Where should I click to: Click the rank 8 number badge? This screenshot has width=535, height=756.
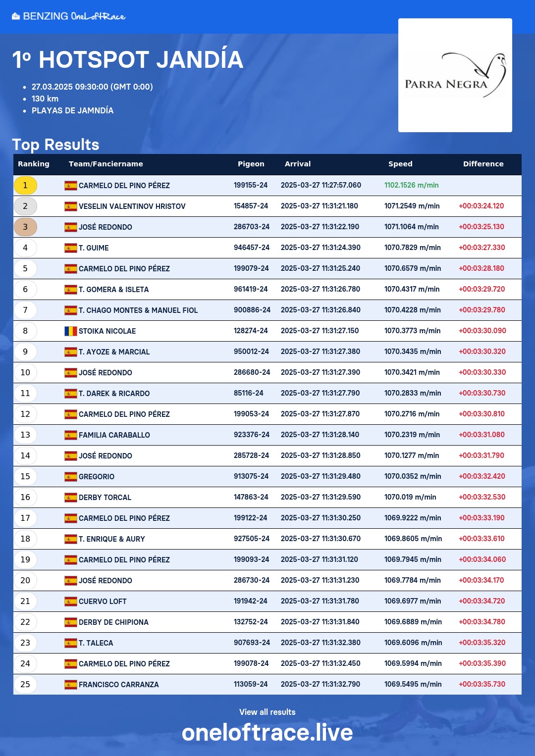[25, 331]
